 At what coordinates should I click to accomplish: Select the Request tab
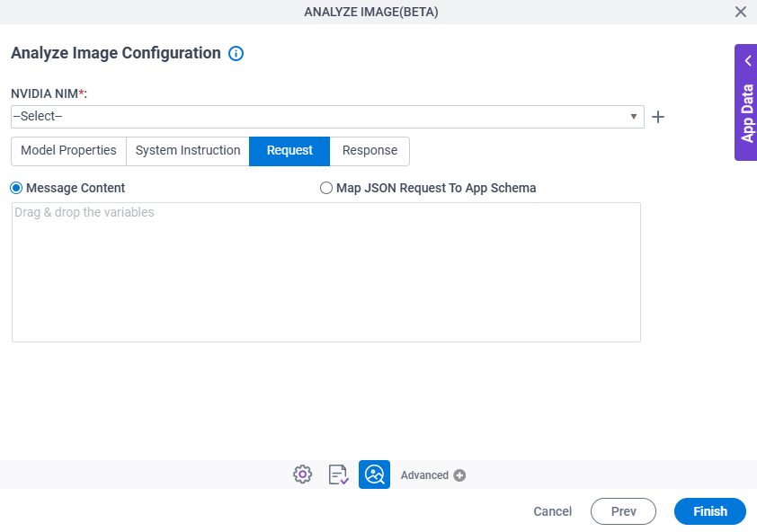[289, 151]
